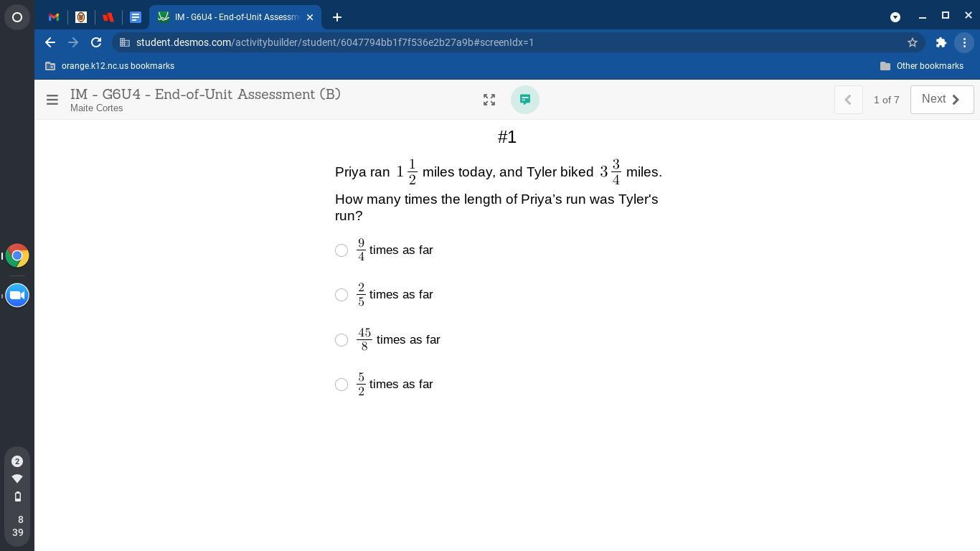The image size is (980, 551).
Task: Bookmark this page with the star
Action: point(913,42)
